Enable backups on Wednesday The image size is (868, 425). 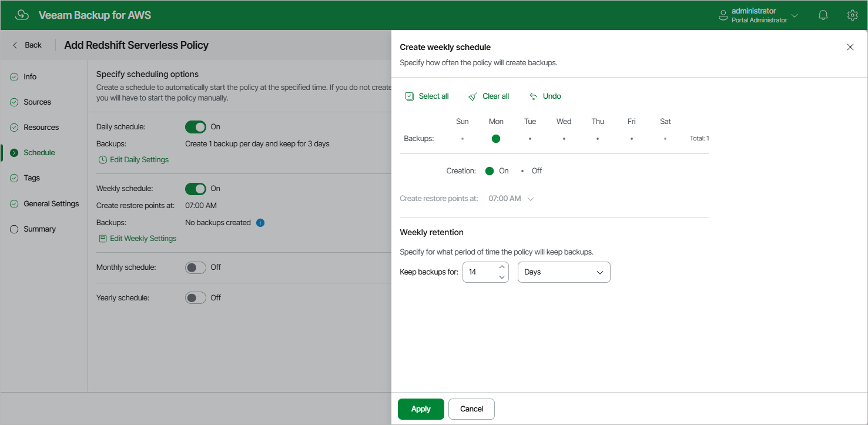(x=564, y=139)
